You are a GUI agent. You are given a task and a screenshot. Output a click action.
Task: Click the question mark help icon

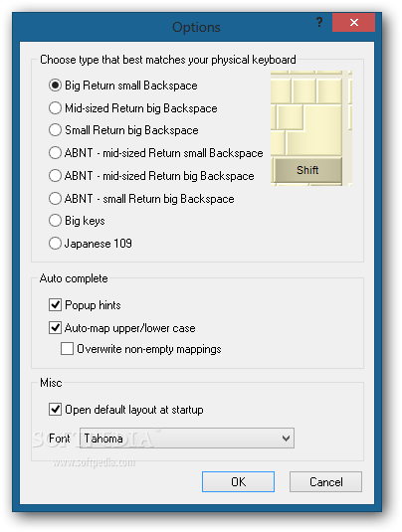pos(319,23)
